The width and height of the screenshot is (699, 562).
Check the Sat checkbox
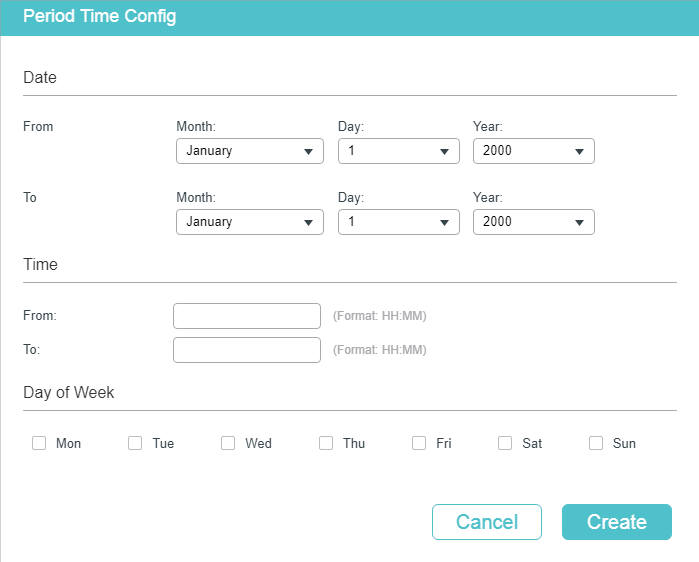(x=505, y=443)
